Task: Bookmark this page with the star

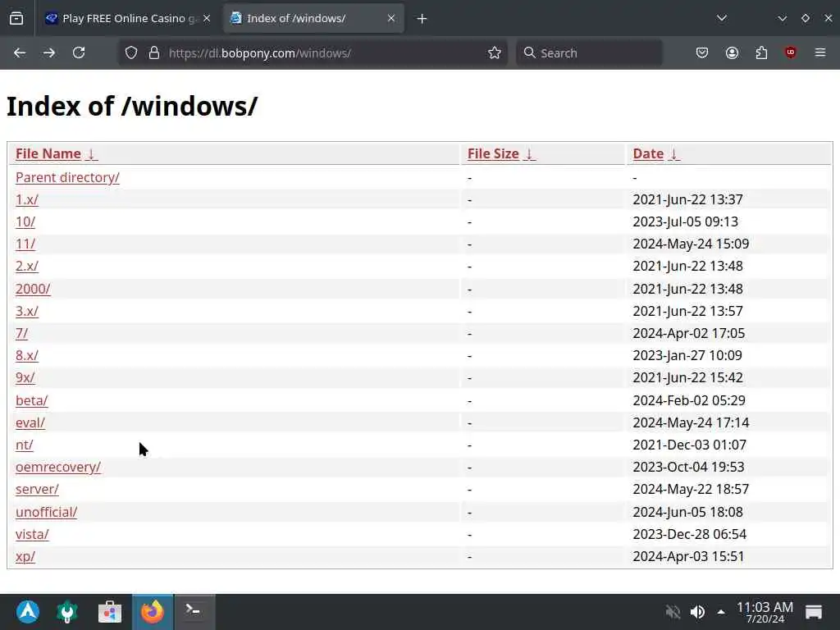Action: [x=495, y=52]
